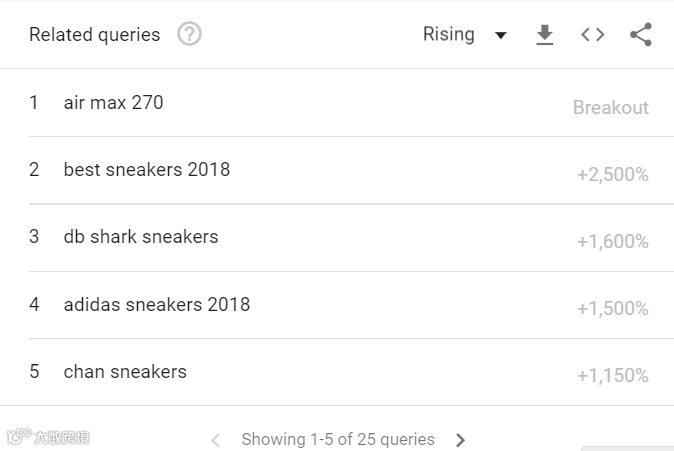This screenshot has height=451, width=674.
Task: Click the +1,150% growth value
Action: tap(612, 376)
